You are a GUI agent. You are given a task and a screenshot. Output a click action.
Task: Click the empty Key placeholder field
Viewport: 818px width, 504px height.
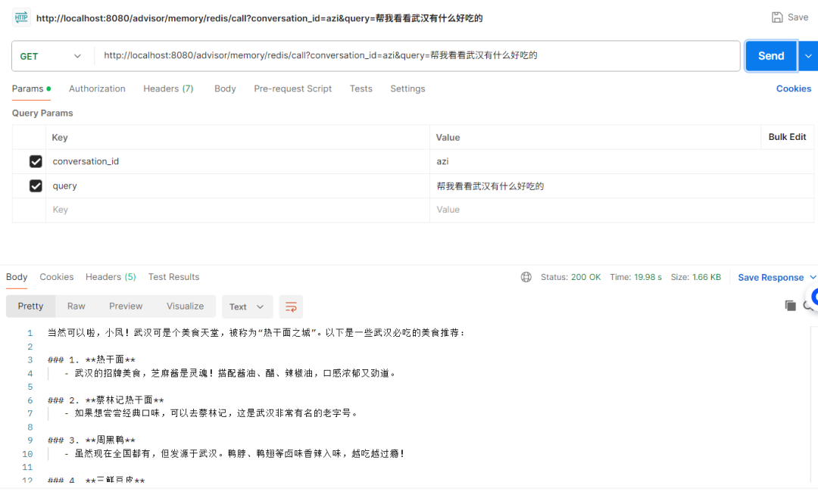pos(237,210)
